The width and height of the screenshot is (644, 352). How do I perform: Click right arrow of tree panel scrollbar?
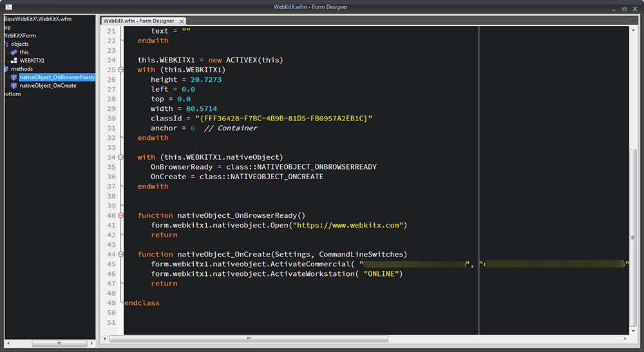91,343
